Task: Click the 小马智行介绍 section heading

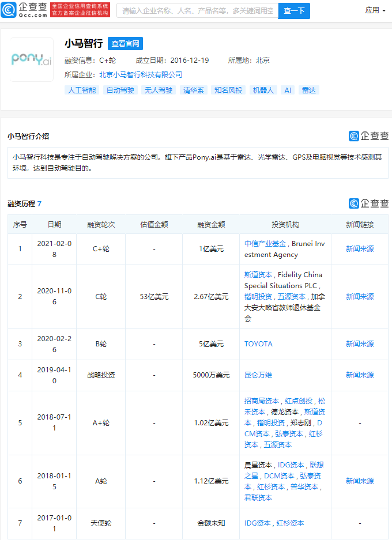Action: point(28,137)
